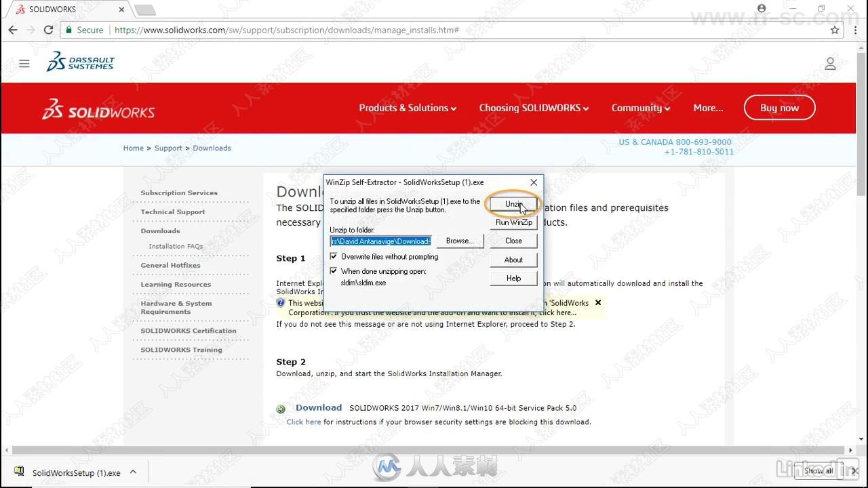Open Home breadcrumb link
The height and width of the screenshot is (488, 868).
point(134,148)
